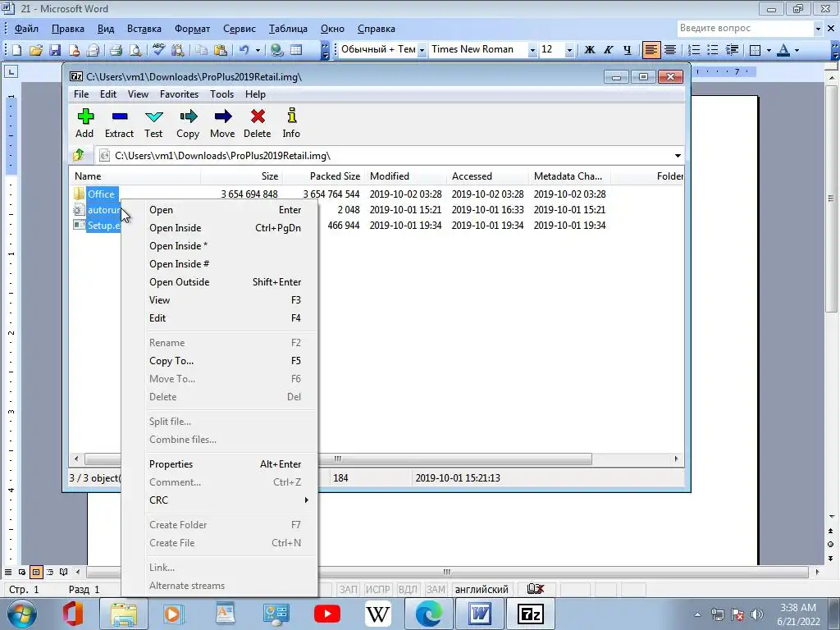Click the font color A button in Word
The width and height of the screenshot is (840, 630).
pyautogui.click(x=783, y=50)
